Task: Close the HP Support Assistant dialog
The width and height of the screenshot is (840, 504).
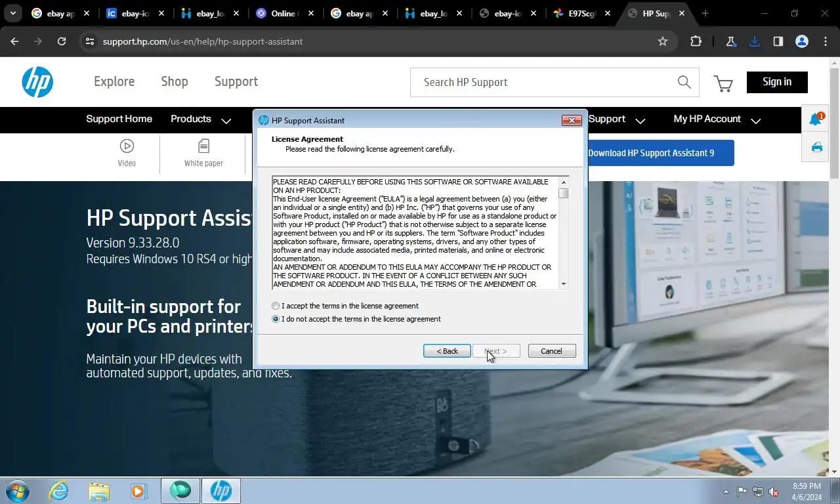Action: (x=572, y=120)
